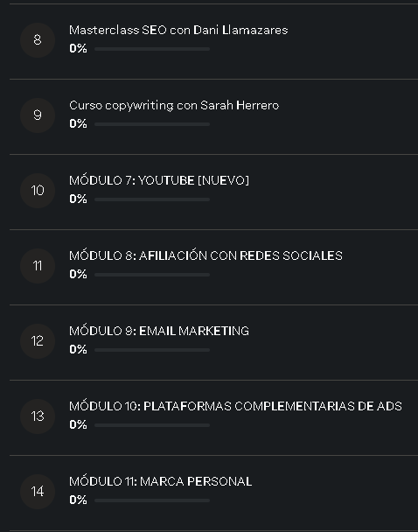Click the number 12 circle badge
This screenshot has height=532, width=418.
[x=38, y=341]
